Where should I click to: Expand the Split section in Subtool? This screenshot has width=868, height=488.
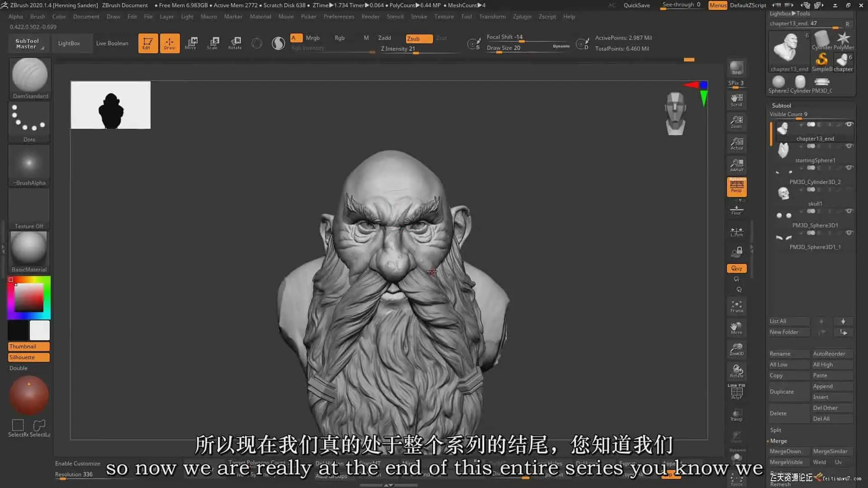tap(776, 430)
